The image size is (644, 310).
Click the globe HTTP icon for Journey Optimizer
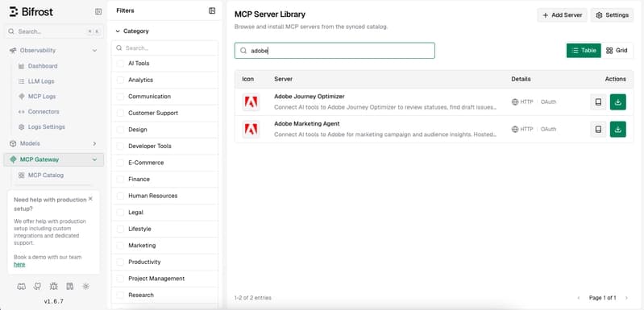pos(514,102)
